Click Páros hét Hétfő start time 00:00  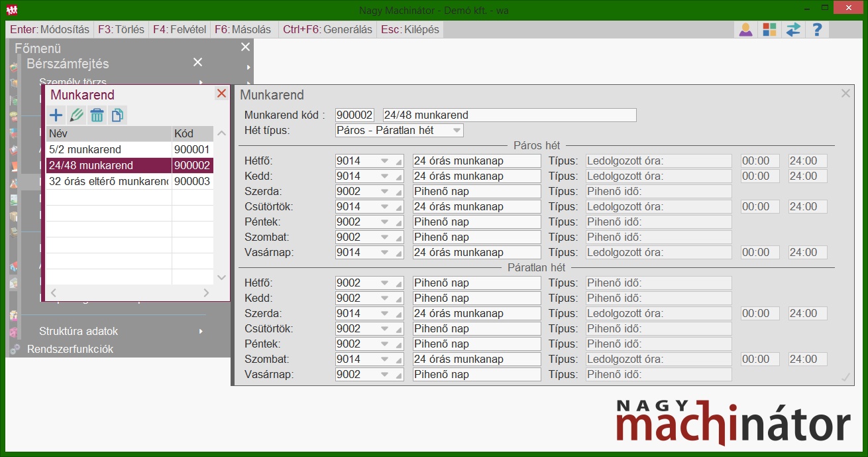(760, 161)
